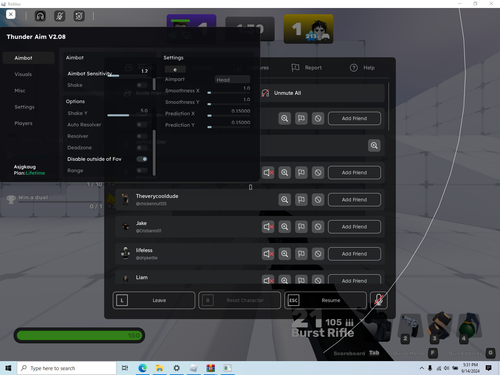Inspect Theverycooldude's avatar
The height and width of the screenshot is (375, 500).
285,200
